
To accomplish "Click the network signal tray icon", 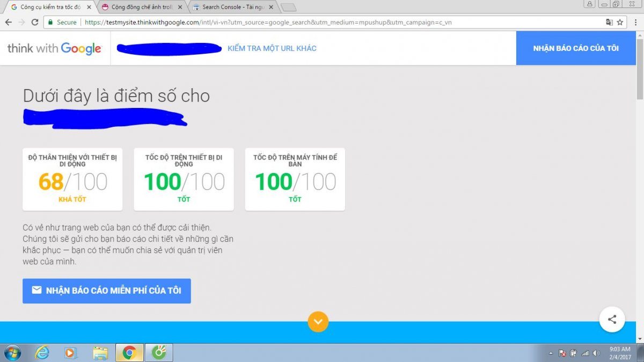I will point(585,353).
